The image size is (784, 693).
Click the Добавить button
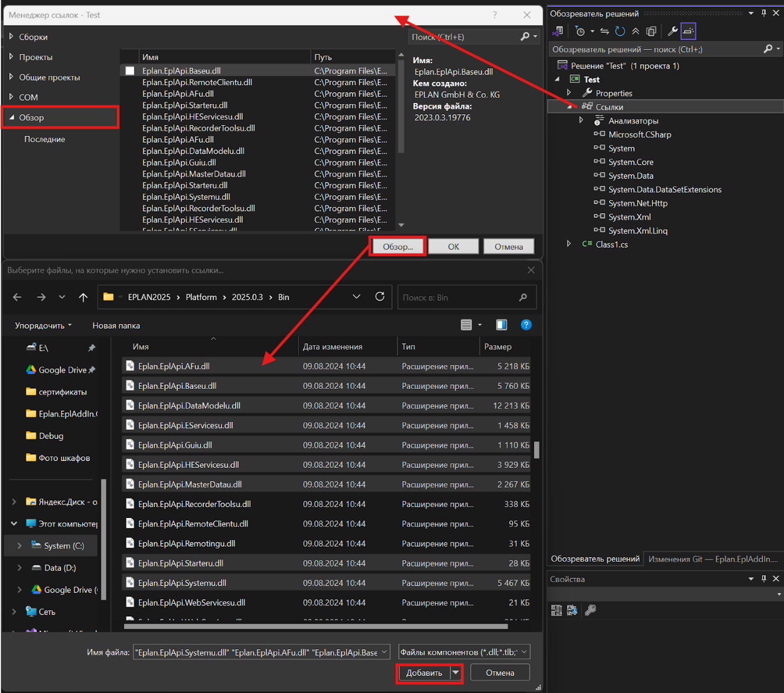pos(423,673)
